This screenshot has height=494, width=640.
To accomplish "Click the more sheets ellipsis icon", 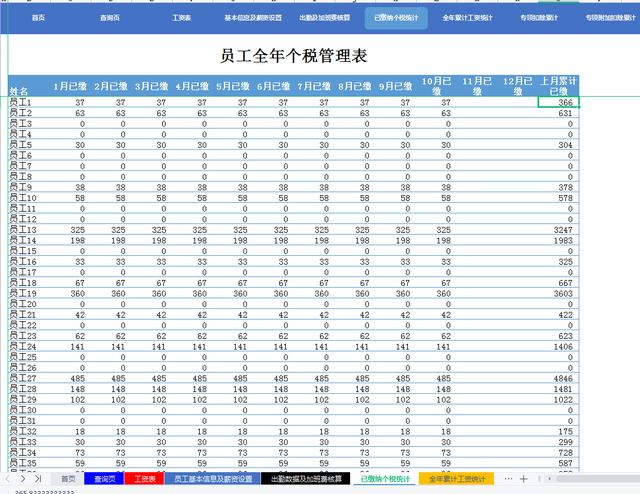I will [x=508, y=479].
